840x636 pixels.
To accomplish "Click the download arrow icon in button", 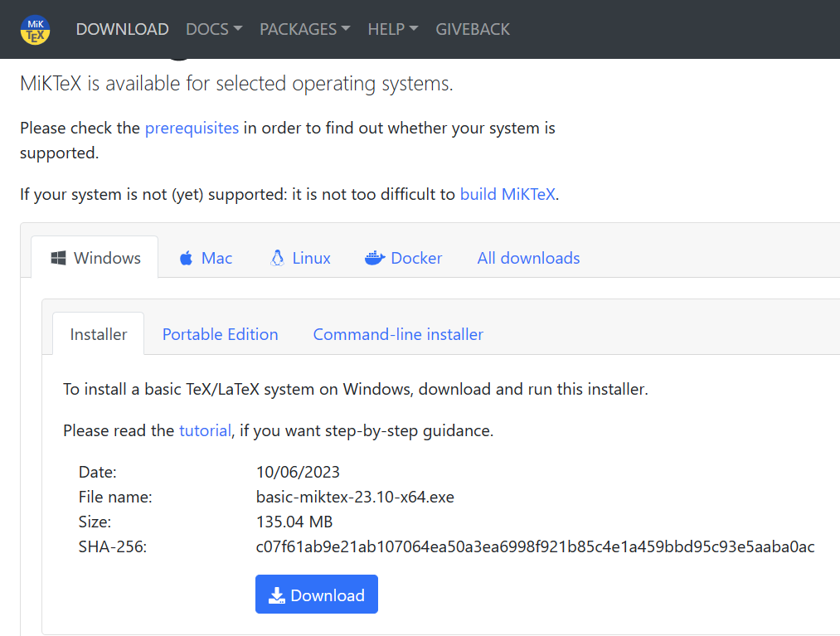I will (276, 595).
